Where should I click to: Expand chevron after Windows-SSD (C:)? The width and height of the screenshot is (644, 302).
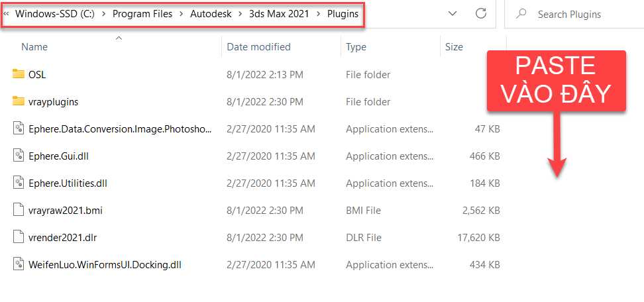click(x=103, y=14)
